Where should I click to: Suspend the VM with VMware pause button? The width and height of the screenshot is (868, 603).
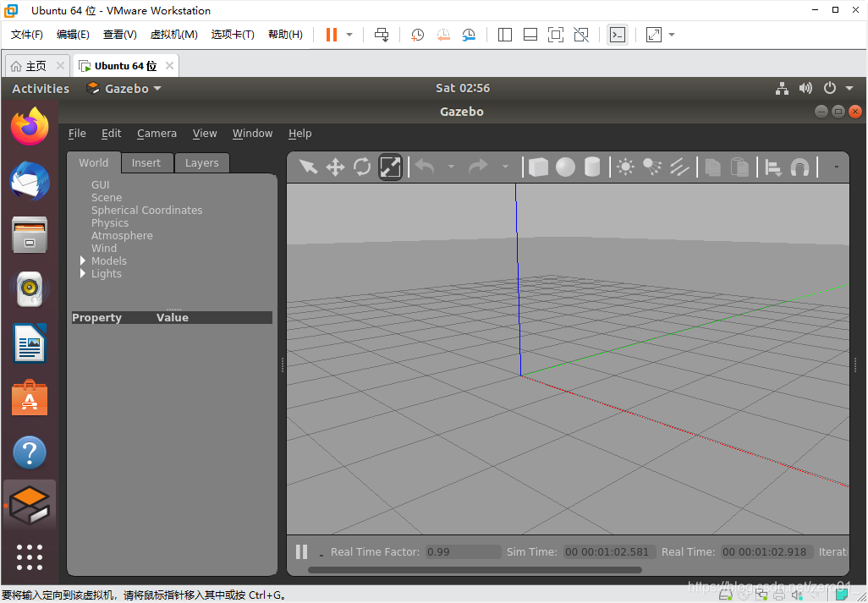click(x=331, y=35)
